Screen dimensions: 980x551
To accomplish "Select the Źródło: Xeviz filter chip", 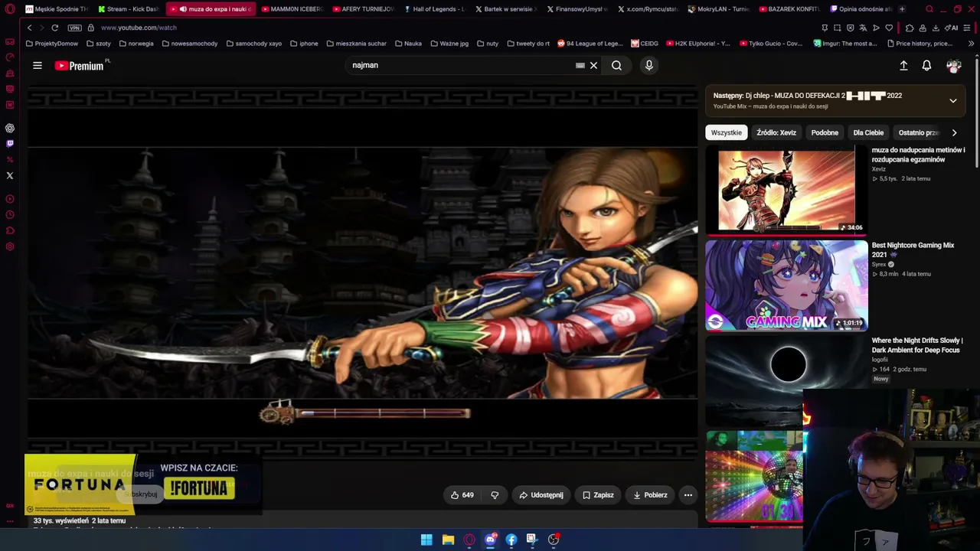I will [776, 132].
